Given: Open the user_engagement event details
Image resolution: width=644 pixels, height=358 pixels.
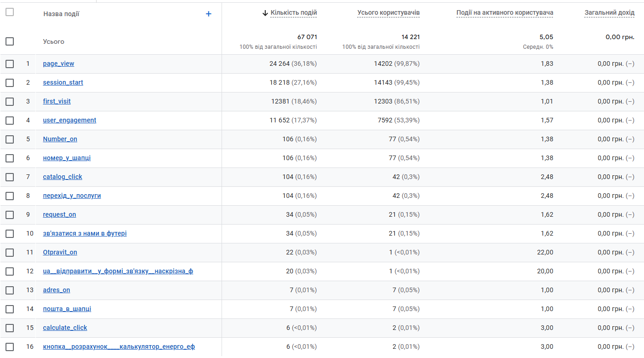Looking at the screenshot, I should [69, 120].
